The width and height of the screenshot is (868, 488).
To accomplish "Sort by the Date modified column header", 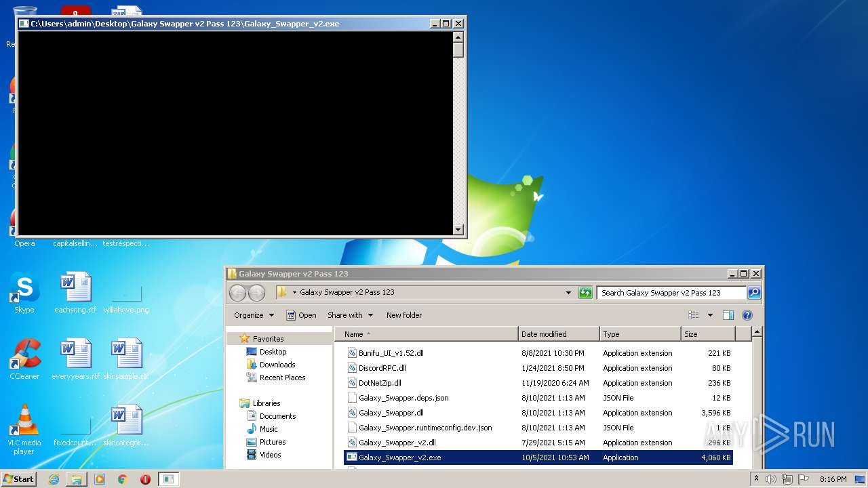I will 559,334.
